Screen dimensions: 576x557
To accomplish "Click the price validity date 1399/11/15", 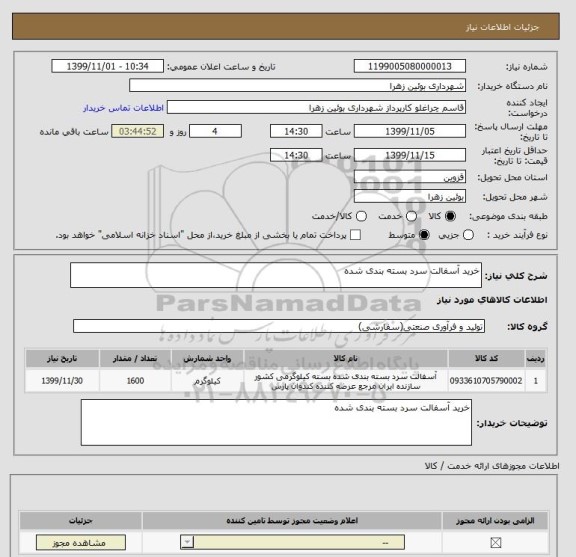I will coord(410,155).
